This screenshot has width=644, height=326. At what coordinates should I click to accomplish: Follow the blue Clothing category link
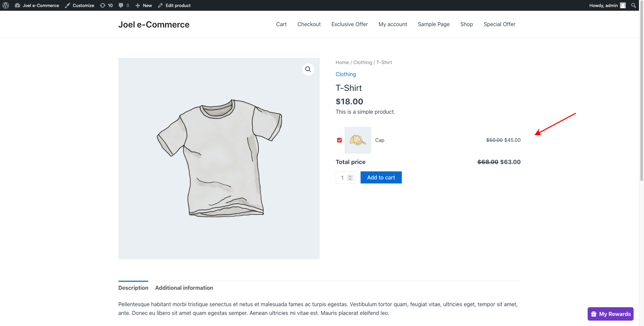345,74
